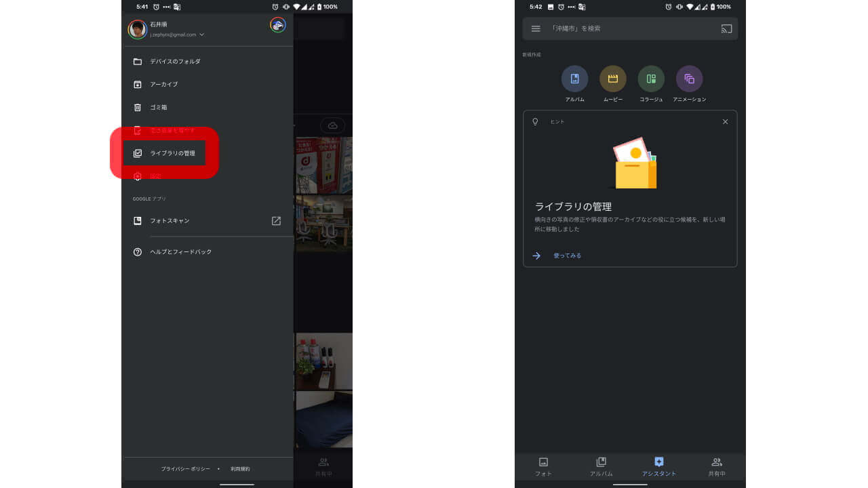Switch to the フォト tab
868x488 pixels.
[543, 467]
